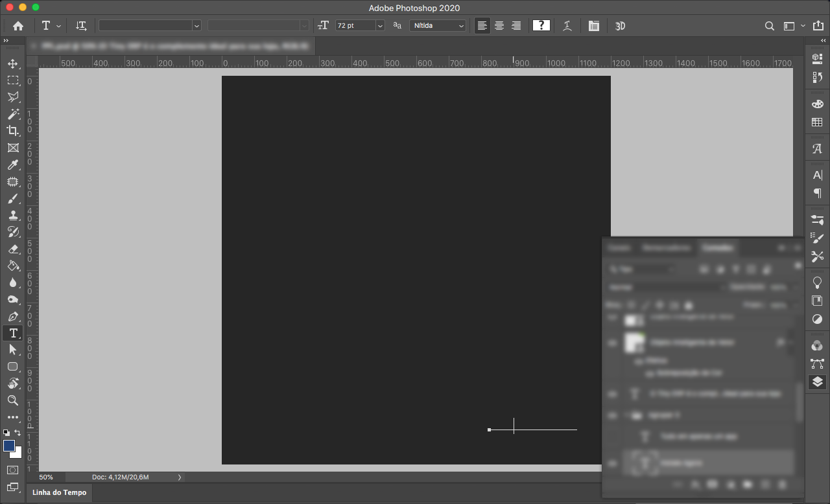Hide the topmost layer with its eye icon

coord(612,317)
